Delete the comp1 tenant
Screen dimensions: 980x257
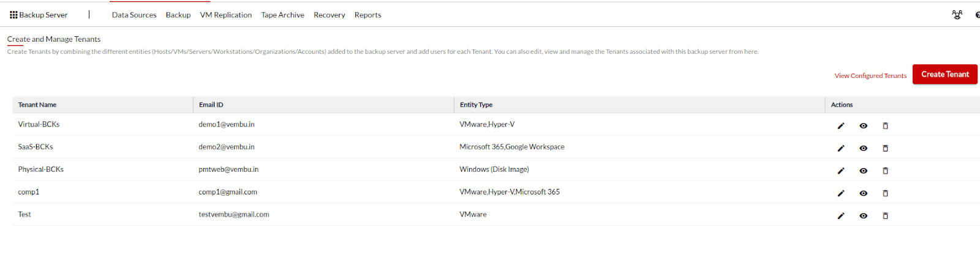click(885, 193)
